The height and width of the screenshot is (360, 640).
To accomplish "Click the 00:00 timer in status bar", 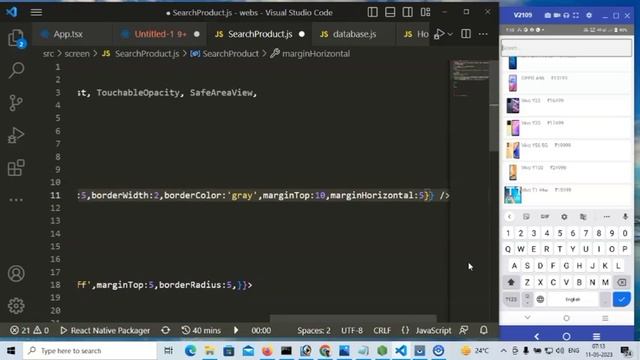I will pos(261,330).
